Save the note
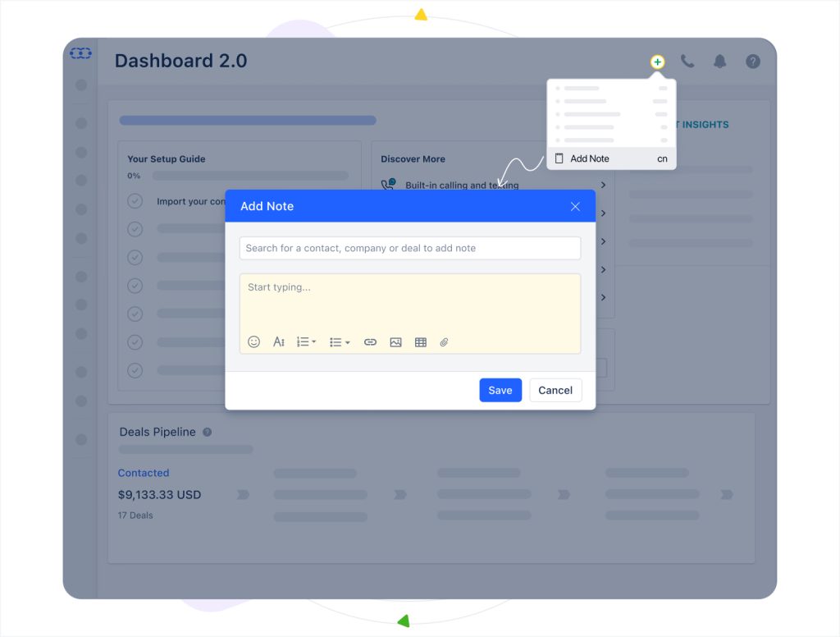 point(500,390)
